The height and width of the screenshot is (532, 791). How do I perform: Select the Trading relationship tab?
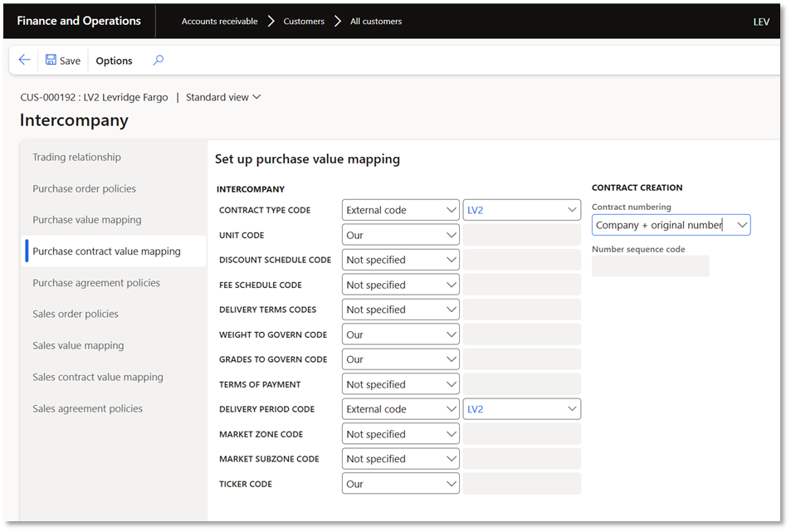pyautogui.click(x=76, y=157)
